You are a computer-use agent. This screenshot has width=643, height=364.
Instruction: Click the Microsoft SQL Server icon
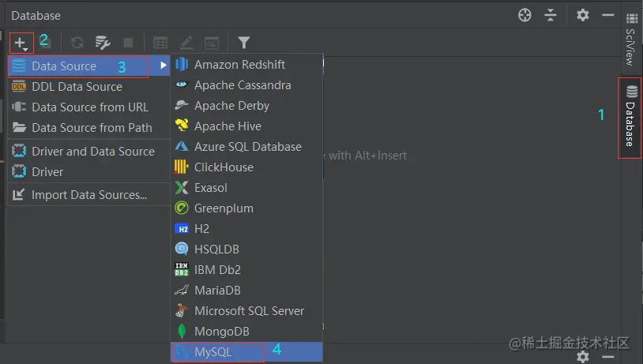(x=181, y=310)
